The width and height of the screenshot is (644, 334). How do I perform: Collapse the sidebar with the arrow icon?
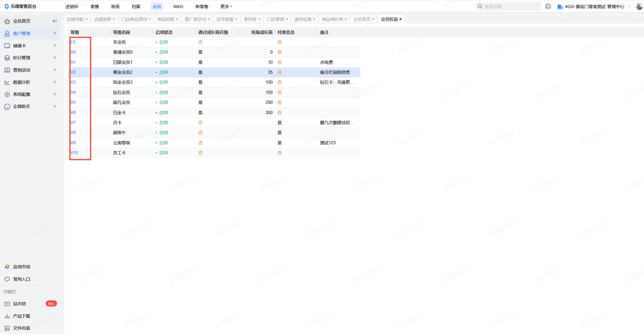[55, 21]
